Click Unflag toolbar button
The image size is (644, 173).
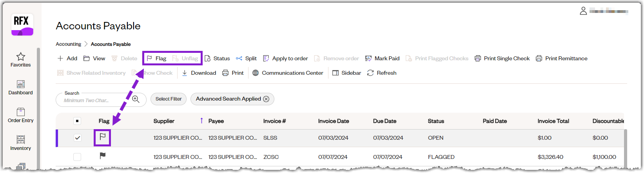click(x=185, y=58)
